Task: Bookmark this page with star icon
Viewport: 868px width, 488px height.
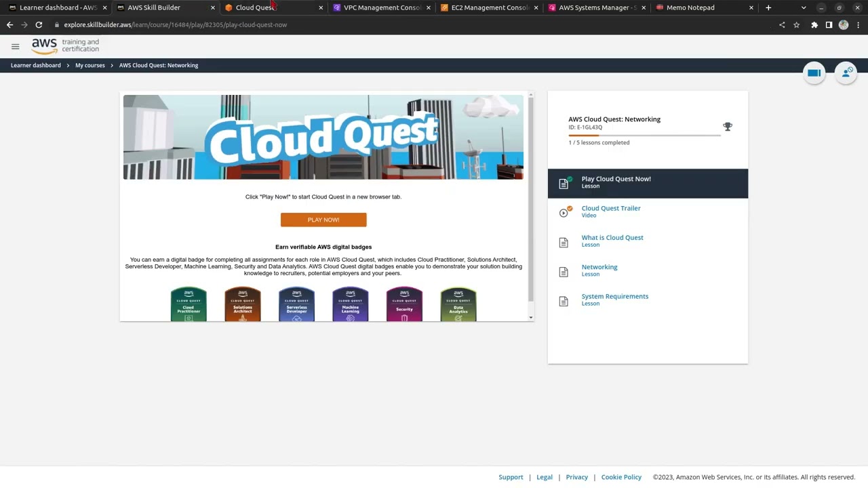Action: (x=797, y=25)
